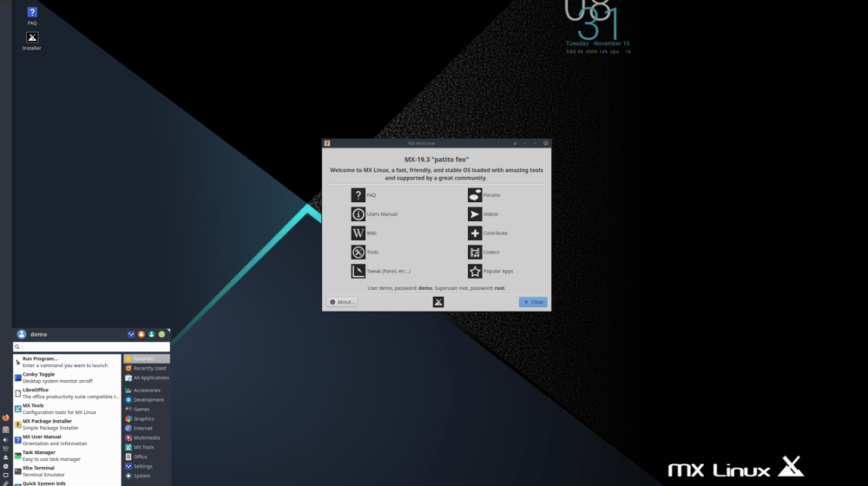Open Users Manual in MX Welcome
868x486 pixels.
click(x=374, y=214)
